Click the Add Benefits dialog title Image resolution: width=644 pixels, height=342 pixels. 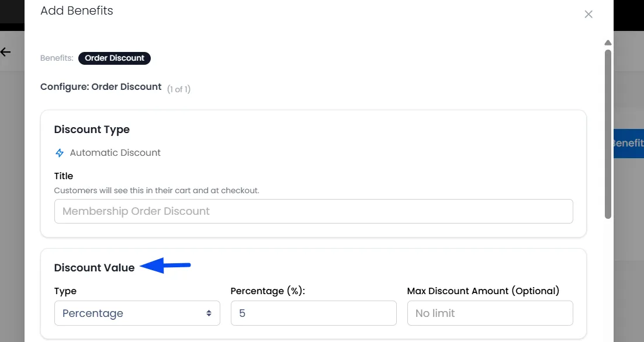click(77, 11)
